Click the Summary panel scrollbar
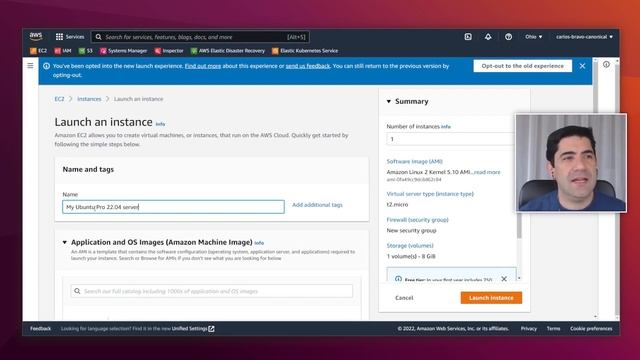Viewport: 640px width, 360px height. tap(519, 226)
